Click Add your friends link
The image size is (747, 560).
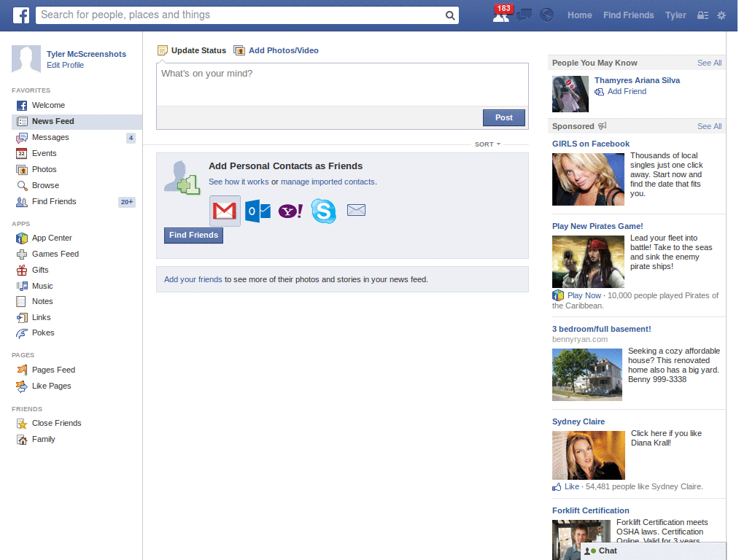tap(193, 279)
